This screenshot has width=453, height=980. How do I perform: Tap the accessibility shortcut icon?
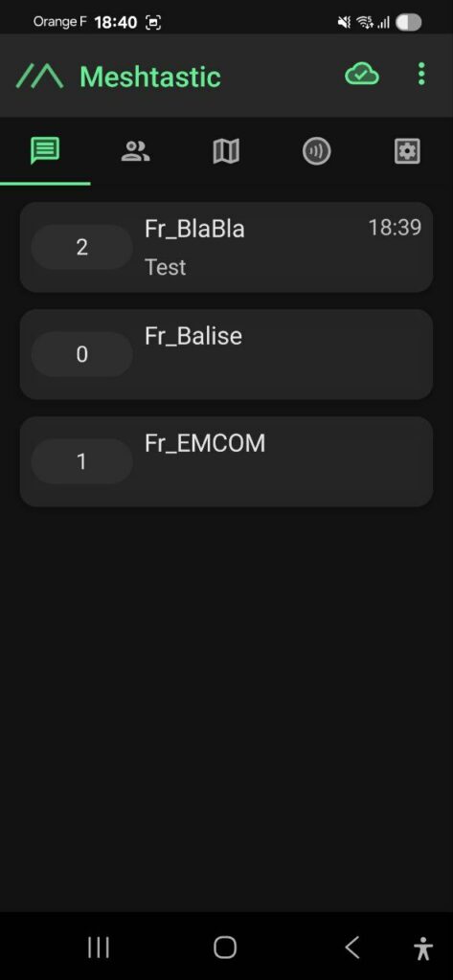pos(423,948)
